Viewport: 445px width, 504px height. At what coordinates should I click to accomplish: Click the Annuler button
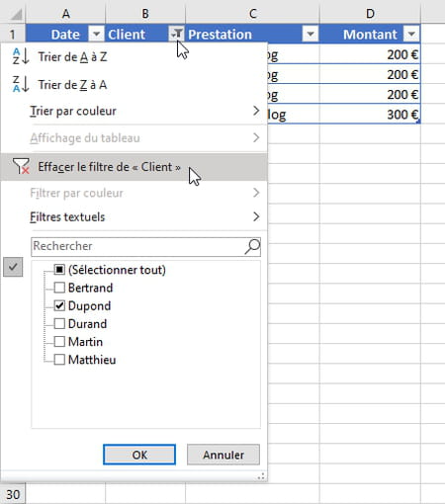point(223,455)
